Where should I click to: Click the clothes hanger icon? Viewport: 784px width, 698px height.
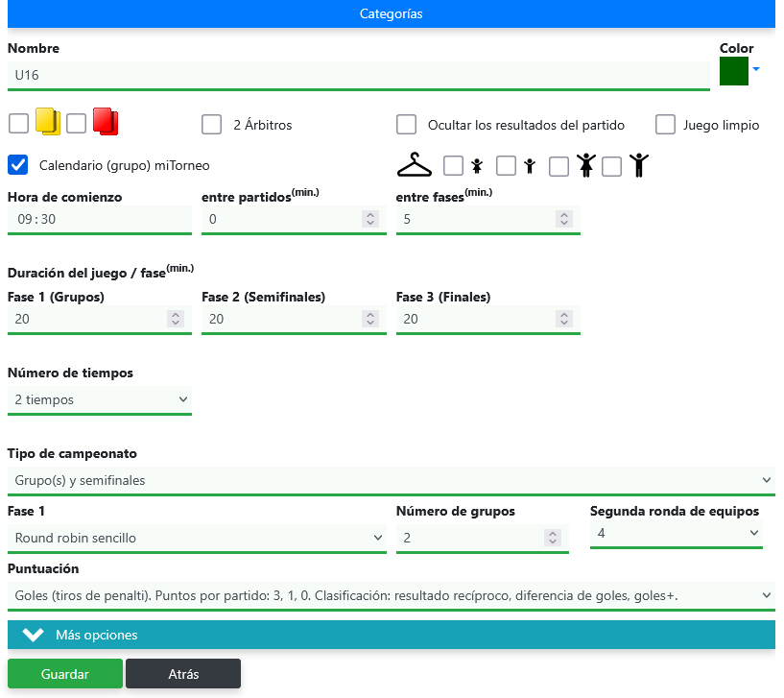tap(415, 166)
